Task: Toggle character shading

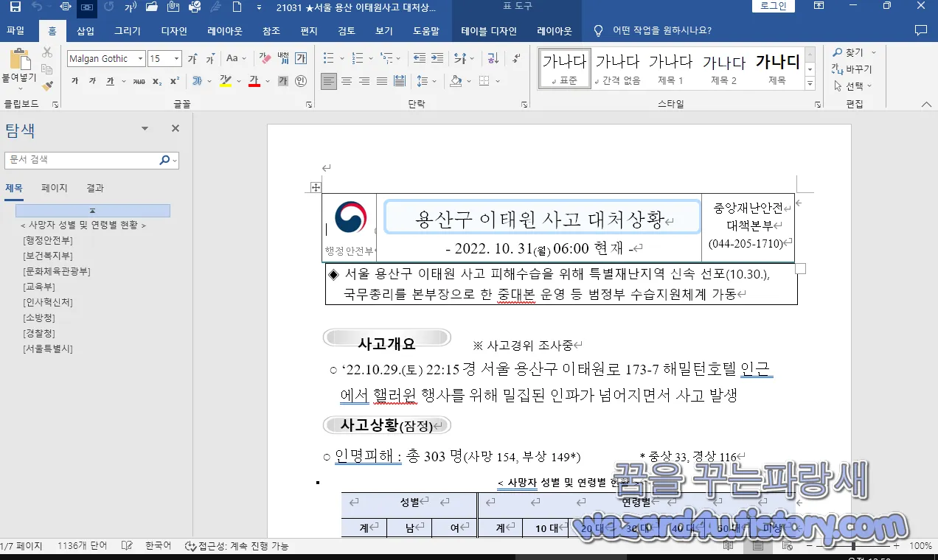Action: [283, 82]
